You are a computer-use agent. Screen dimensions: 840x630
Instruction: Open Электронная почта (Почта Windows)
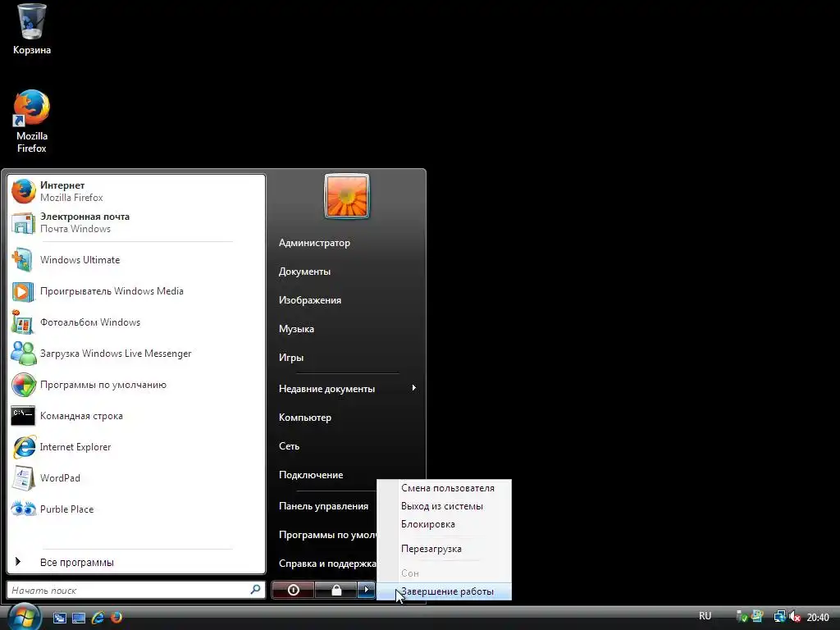click(136, 222)
